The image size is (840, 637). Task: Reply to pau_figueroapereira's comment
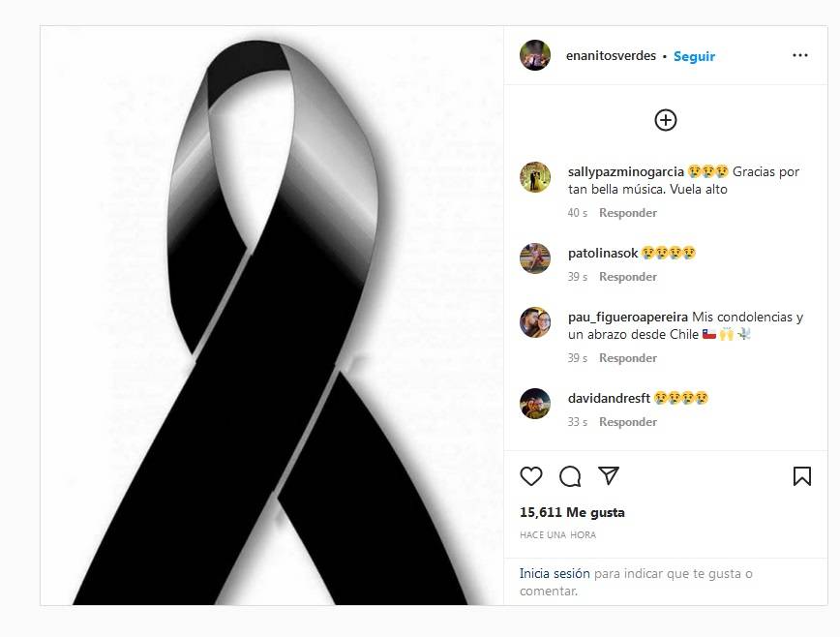pyautogui.click(x=628, y=358)
